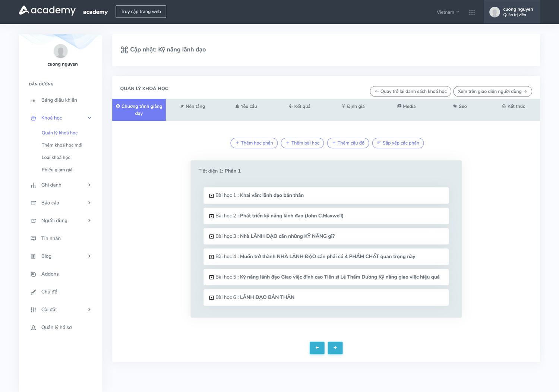Click the video icon of Bài học 6

point(211,297)
